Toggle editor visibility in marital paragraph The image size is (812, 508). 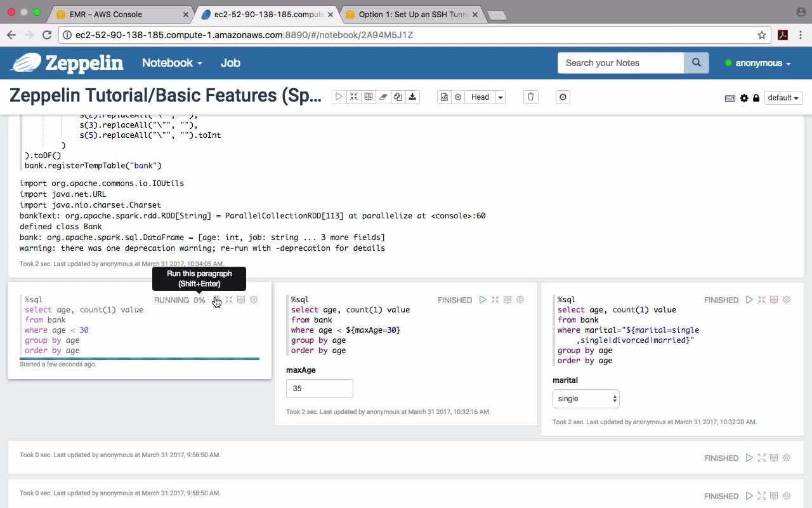click(x=762, y=300)
